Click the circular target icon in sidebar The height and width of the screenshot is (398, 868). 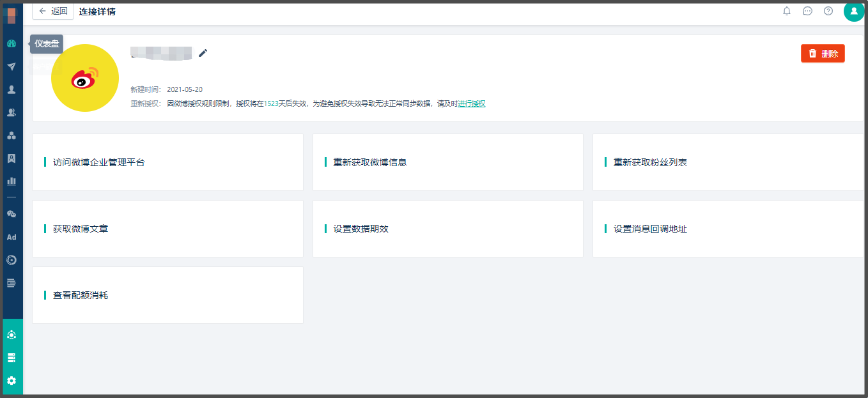(12, 260)
